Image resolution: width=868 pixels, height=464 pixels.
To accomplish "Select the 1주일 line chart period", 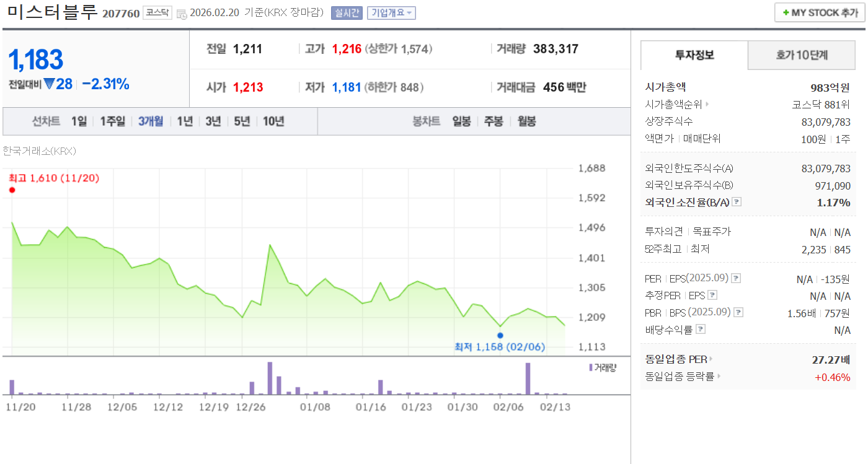I will 113,121.
